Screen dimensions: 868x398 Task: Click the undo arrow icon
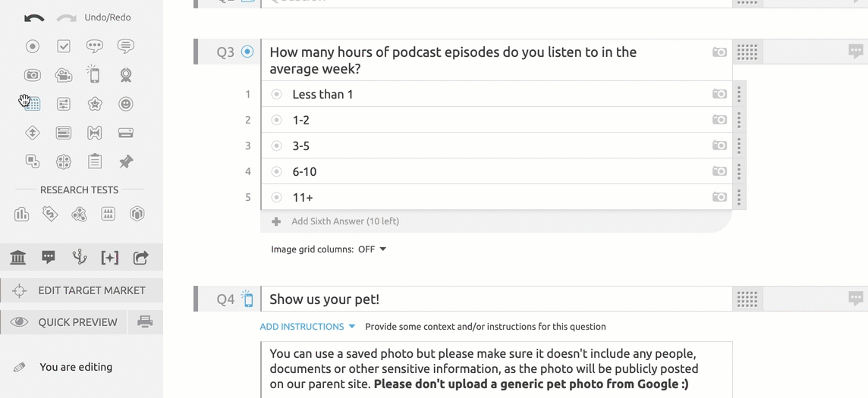pyautogui.click(x=33, y=17)
